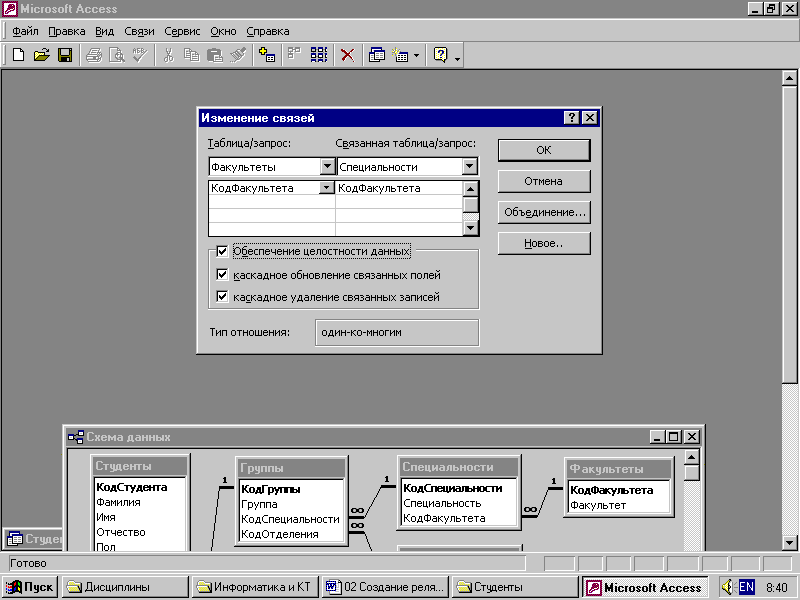Switch to Студенты folder taskbar item
Screen dimensions: 800x600
[x=515, y=587]
